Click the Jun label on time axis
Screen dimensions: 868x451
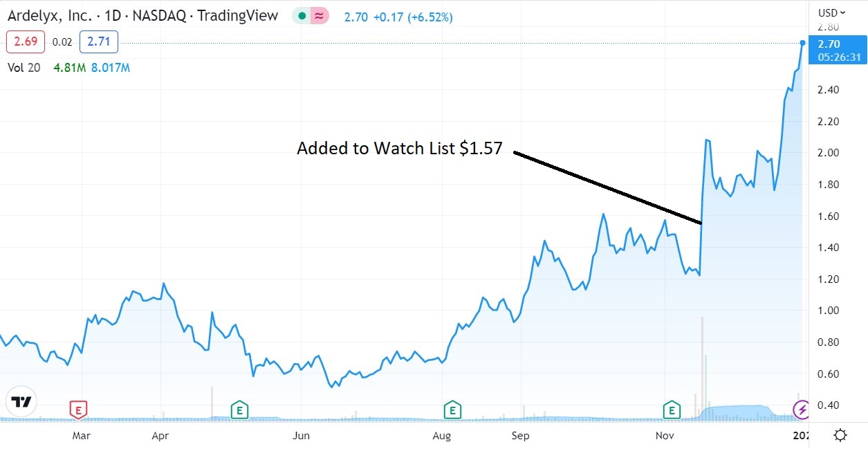[x=301, y=436]
